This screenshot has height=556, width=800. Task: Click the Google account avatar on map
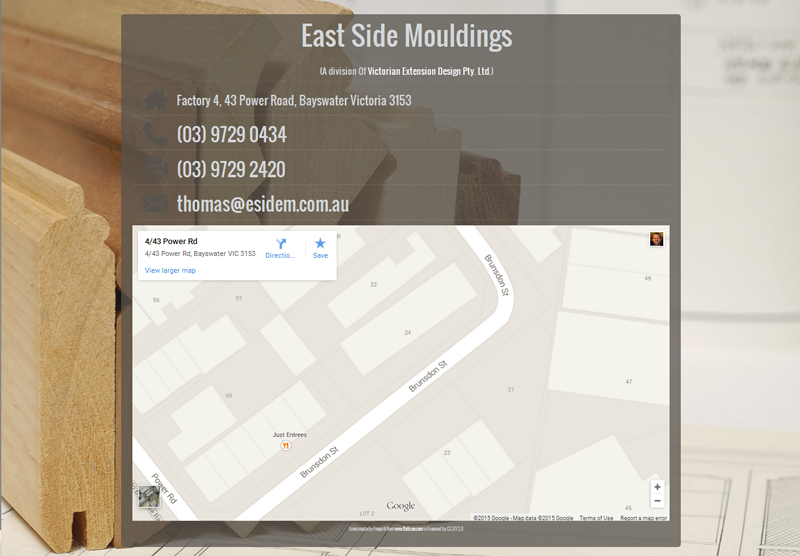point(657,239)
